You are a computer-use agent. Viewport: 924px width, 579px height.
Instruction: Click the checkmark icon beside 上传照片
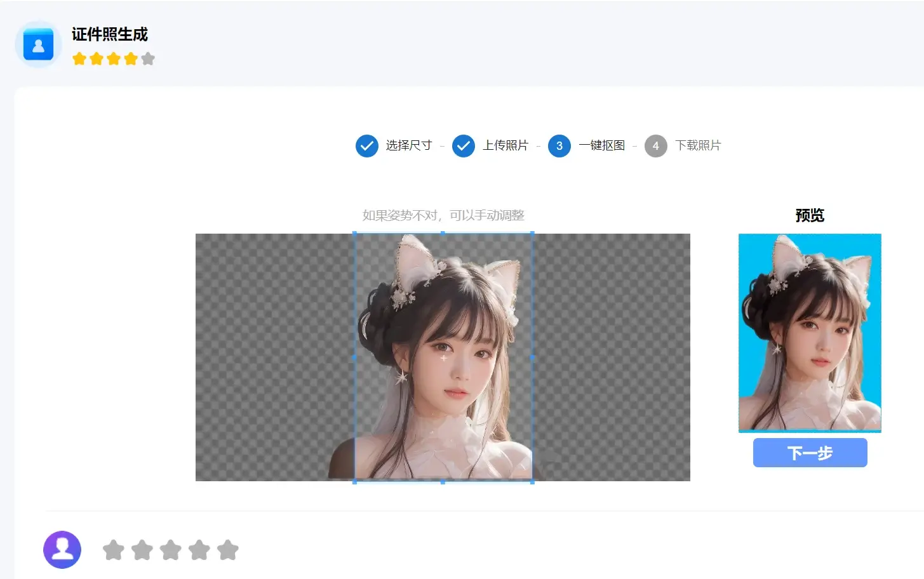click(x=464, y=146)
